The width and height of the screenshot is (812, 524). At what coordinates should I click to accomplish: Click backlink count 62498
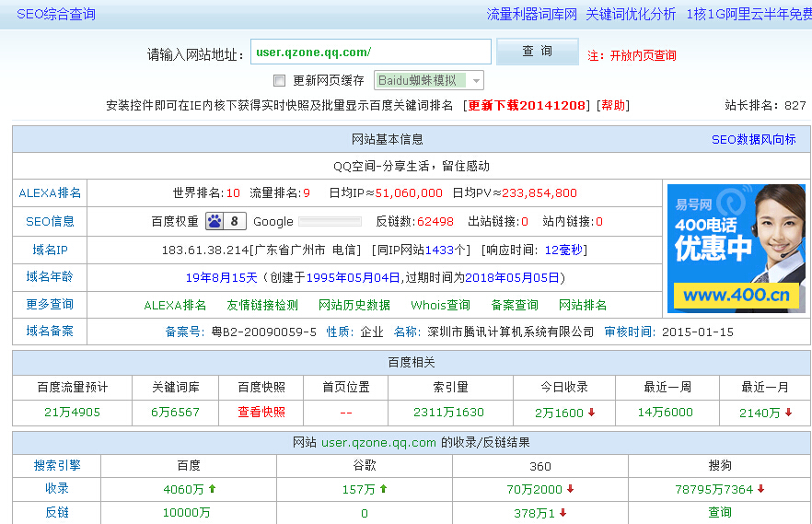[435, 222]
